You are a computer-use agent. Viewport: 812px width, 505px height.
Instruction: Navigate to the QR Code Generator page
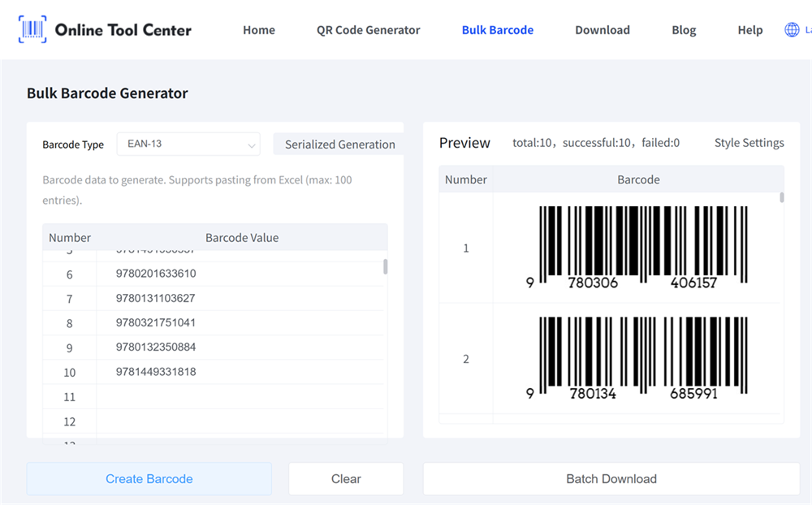(x=368, y=29)
